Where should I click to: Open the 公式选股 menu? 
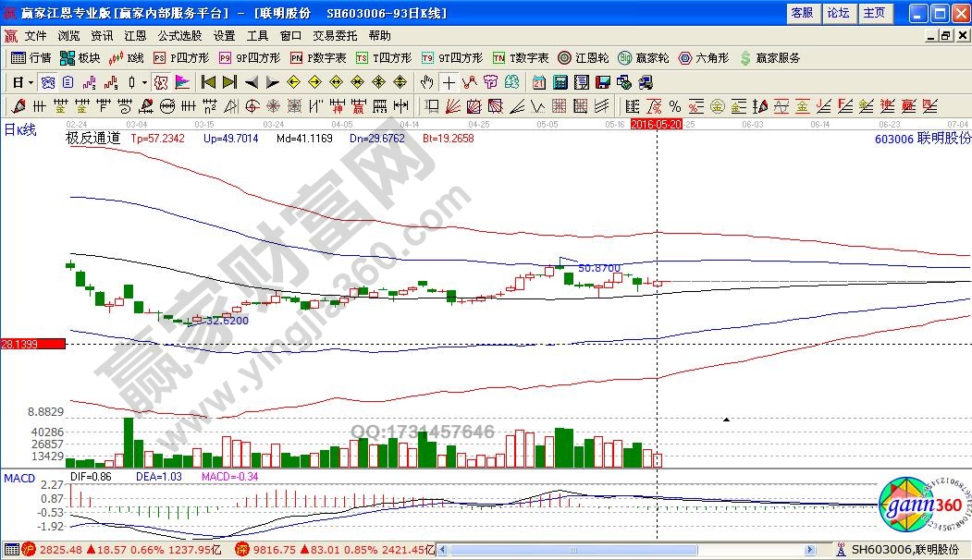(x=179, y=35)
